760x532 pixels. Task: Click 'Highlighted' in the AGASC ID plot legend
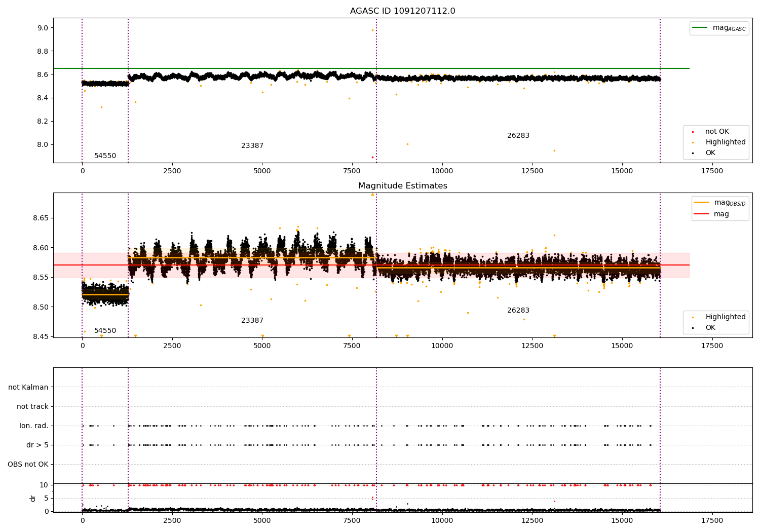[x=726, y=142]
